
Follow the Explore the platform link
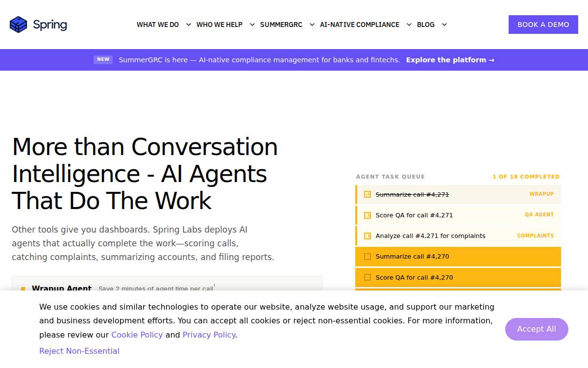coord(450,60)
